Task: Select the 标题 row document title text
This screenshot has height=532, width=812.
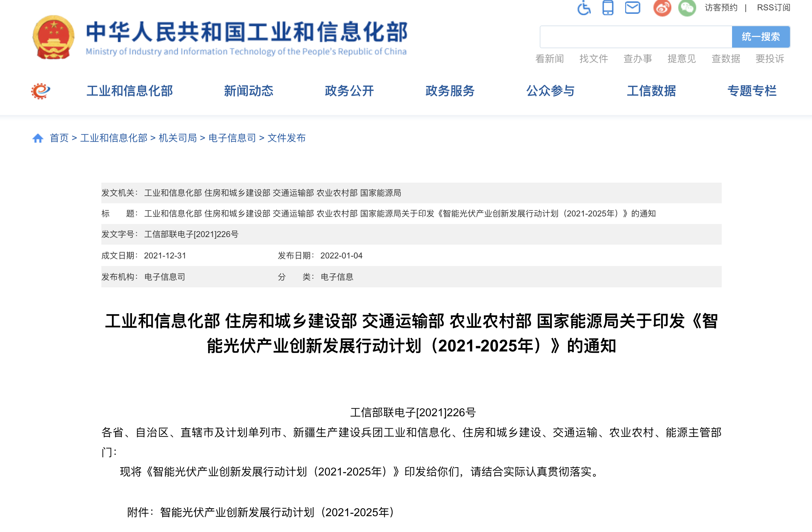Action: (x=400, y=214)
